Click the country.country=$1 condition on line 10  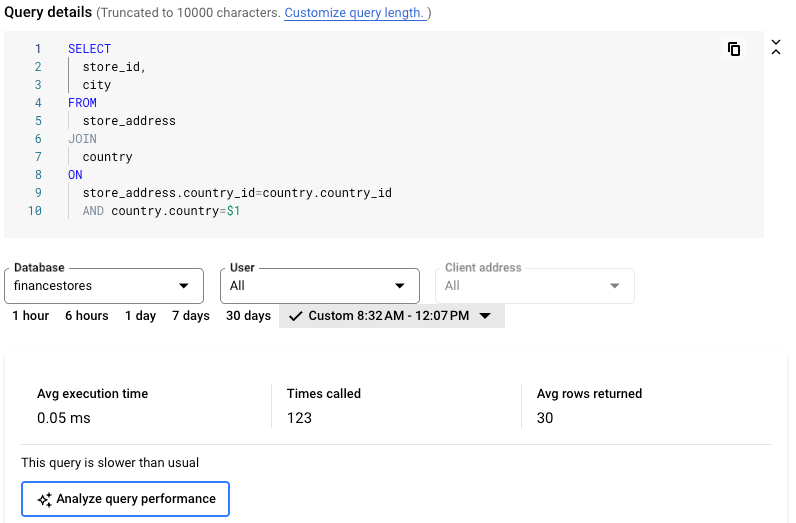pyautogui.click(x=175, y=211)
